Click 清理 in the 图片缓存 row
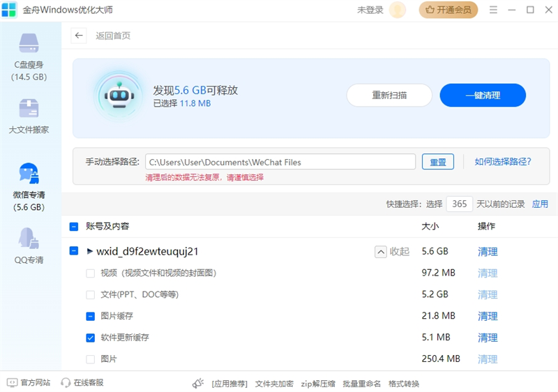Viewport: 558px width, 392px height. 488,316
